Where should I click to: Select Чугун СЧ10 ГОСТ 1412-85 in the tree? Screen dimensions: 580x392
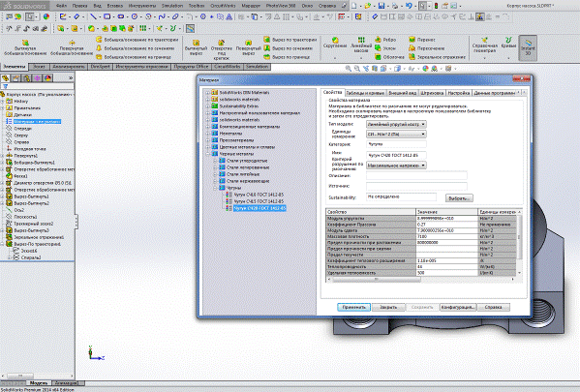coord(259,195)
